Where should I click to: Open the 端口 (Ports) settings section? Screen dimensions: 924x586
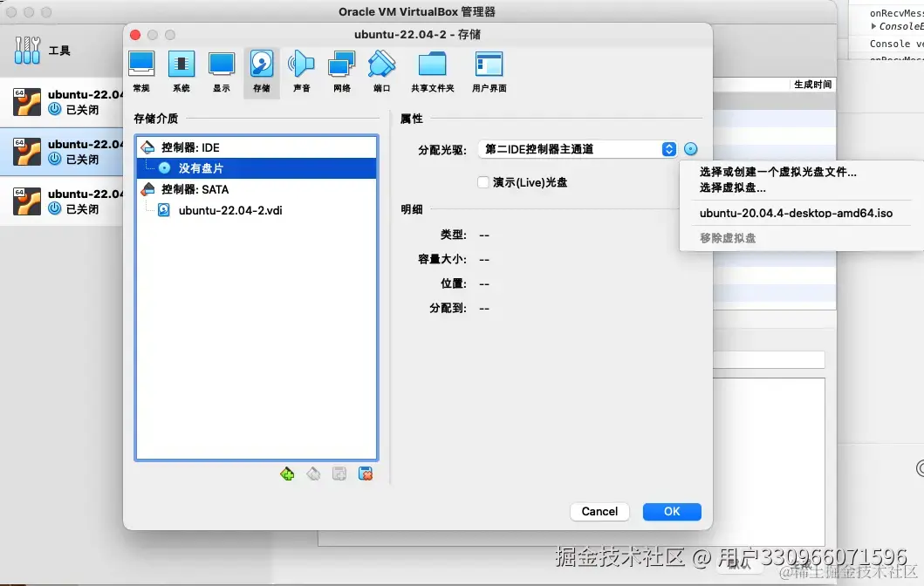pos(382,72)
